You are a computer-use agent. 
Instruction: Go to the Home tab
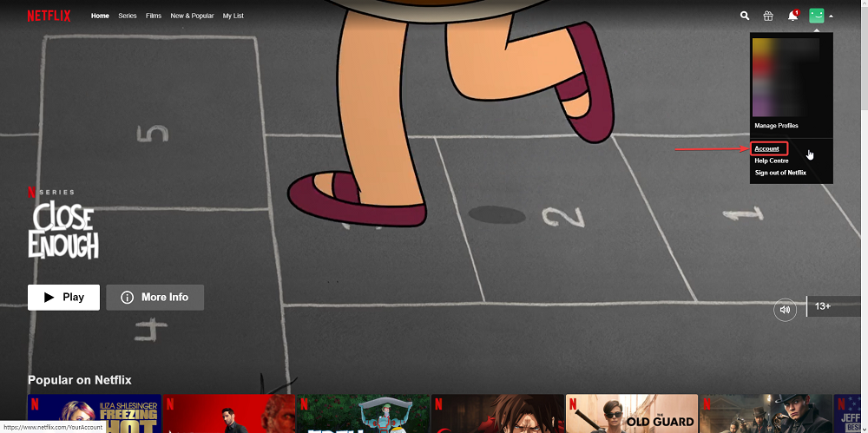coord(100,16)
